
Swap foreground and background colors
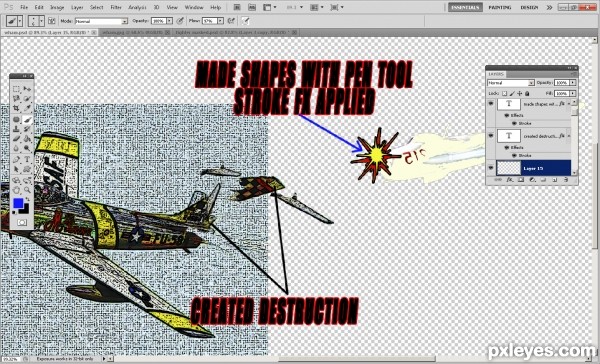point(28,199)
